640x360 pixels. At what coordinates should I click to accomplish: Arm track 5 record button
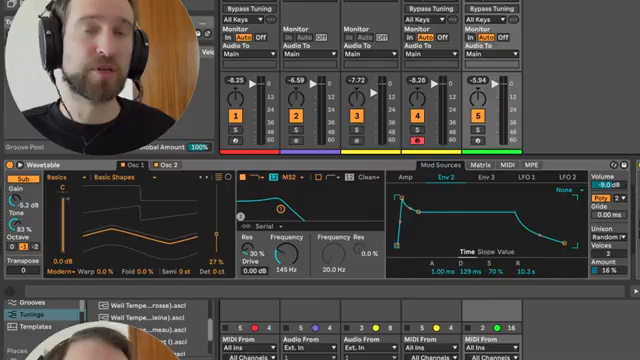(x=478, y=141)
